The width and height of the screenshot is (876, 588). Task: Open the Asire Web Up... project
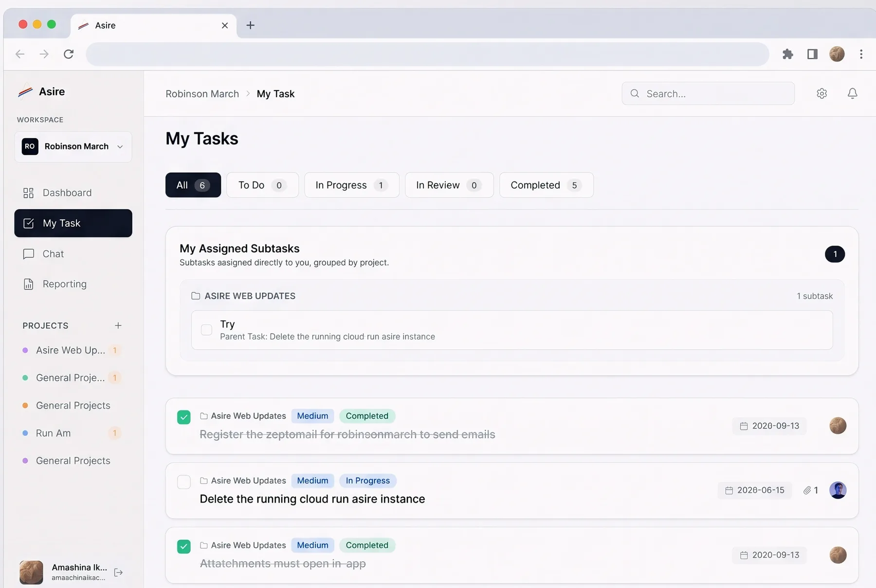click(x=72, y=350)
